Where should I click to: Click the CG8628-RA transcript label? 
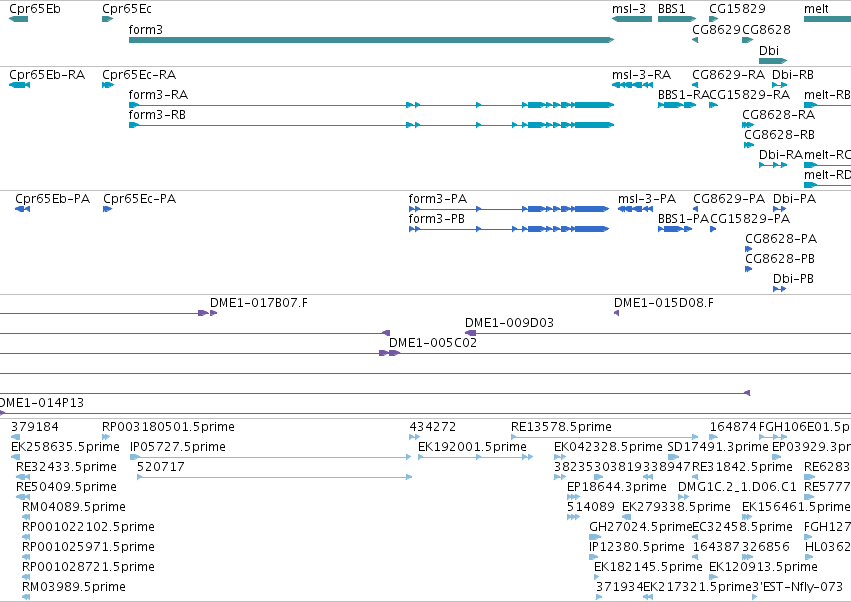[778, 115]
